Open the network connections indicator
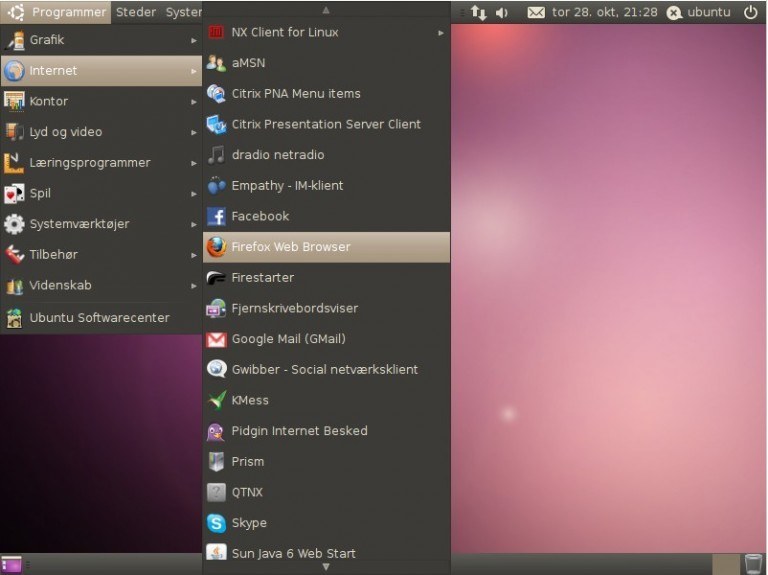The width and height of the screenshot is (768, 575). click(x=479, y=12)
